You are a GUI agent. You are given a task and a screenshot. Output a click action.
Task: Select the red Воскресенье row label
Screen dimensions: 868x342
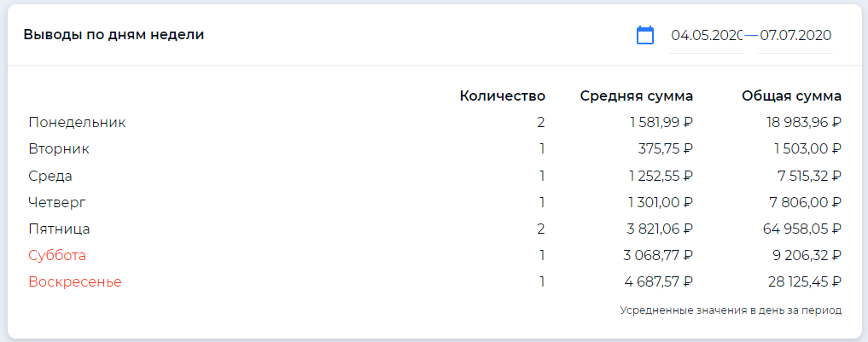click(x=75, y=281)
